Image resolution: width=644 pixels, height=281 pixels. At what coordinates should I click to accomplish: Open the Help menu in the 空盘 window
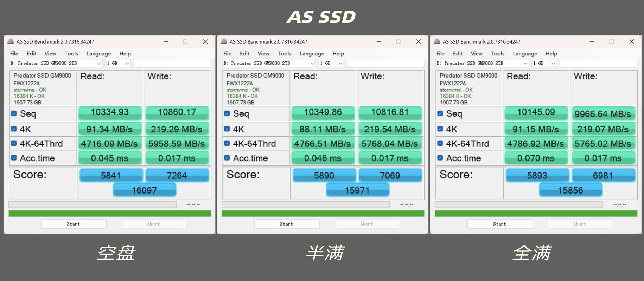click(125, 54)
